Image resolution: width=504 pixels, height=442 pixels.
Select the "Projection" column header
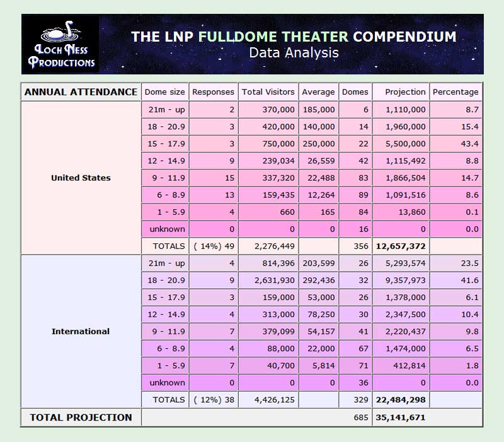pyautogui.click(x=401, y=92)
